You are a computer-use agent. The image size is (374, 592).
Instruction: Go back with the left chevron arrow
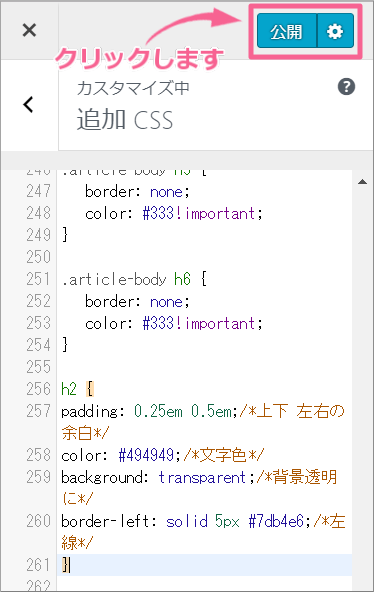click(29, 105)
